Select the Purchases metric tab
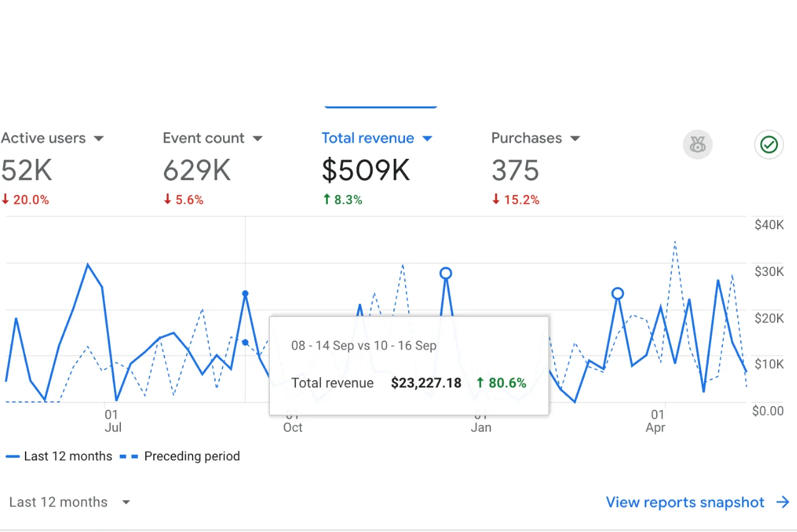The height and width of the screenshot is (532, 797). click(x=527, y=138)
